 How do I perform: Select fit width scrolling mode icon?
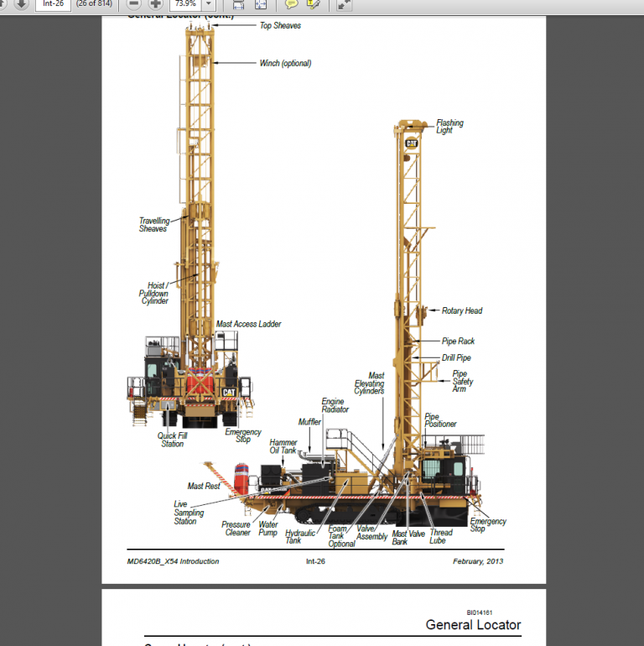(x=239, y=4)
